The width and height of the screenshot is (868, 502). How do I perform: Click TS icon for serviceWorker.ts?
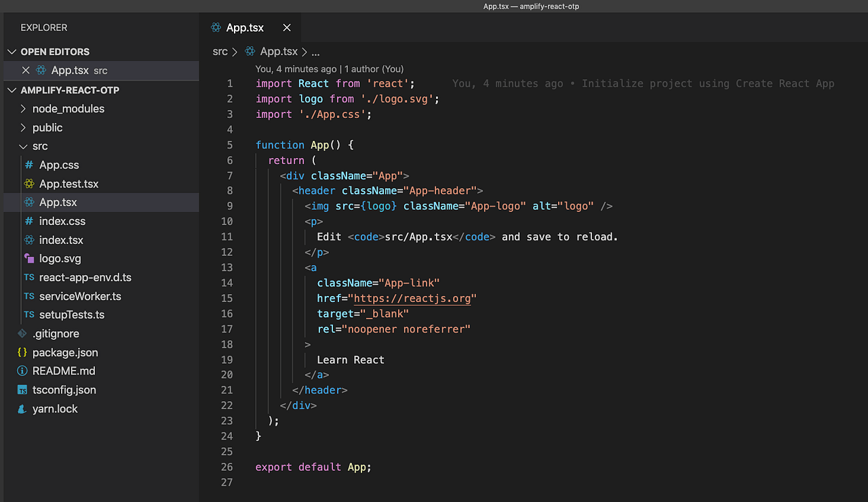point(28,296)
